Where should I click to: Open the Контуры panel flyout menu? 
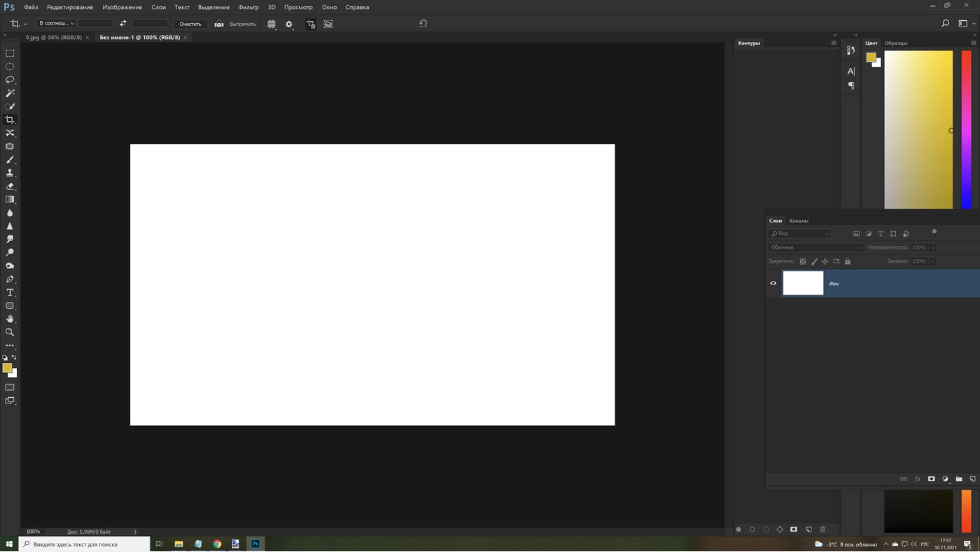coord(834,43)
